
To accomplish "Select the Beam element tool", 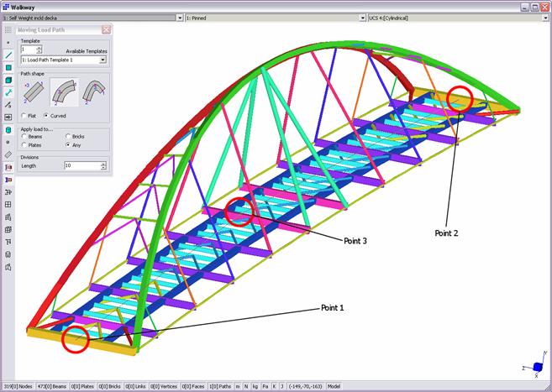I will pos(8,55).
